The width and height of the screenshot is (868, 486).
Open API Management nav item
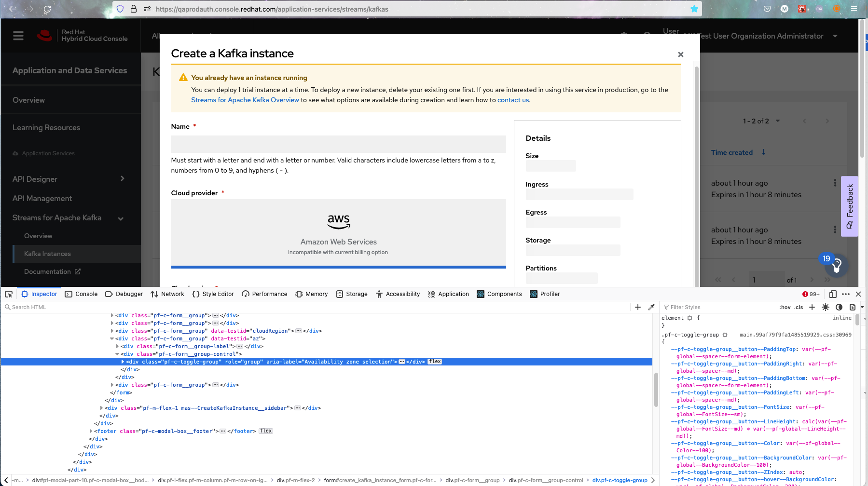(42, 198)
